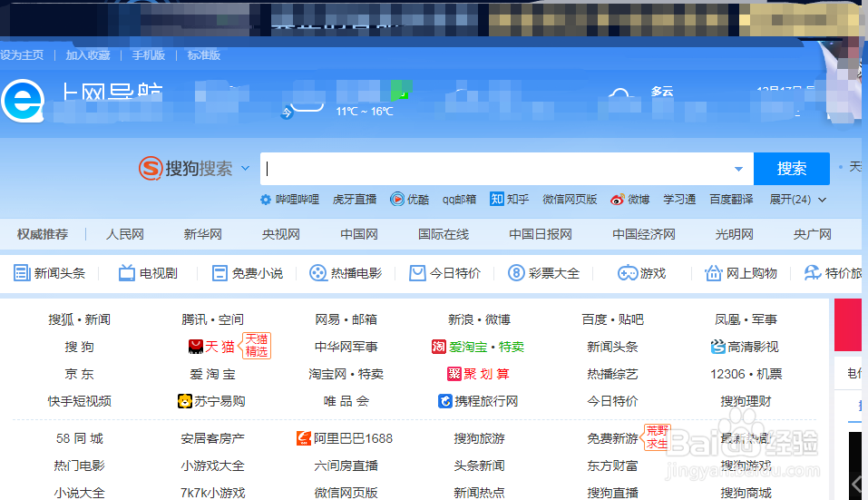Open 58 同城 link

pos(79,438)
